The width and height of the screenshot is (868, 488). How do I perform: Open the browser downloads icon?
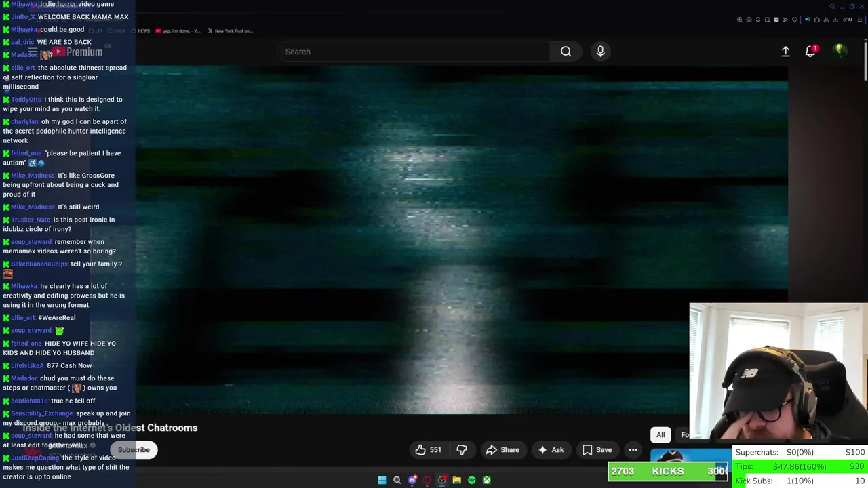click(835, 20)
